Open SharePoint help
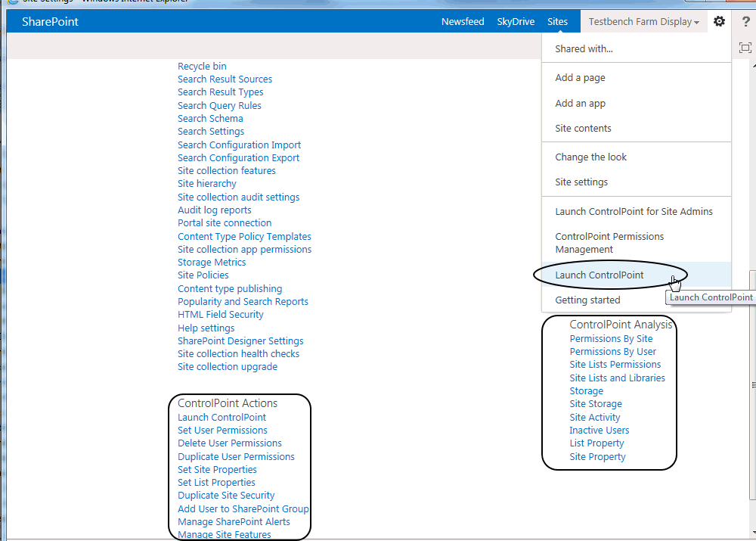 pyautogui.click(x=746, y=22)
